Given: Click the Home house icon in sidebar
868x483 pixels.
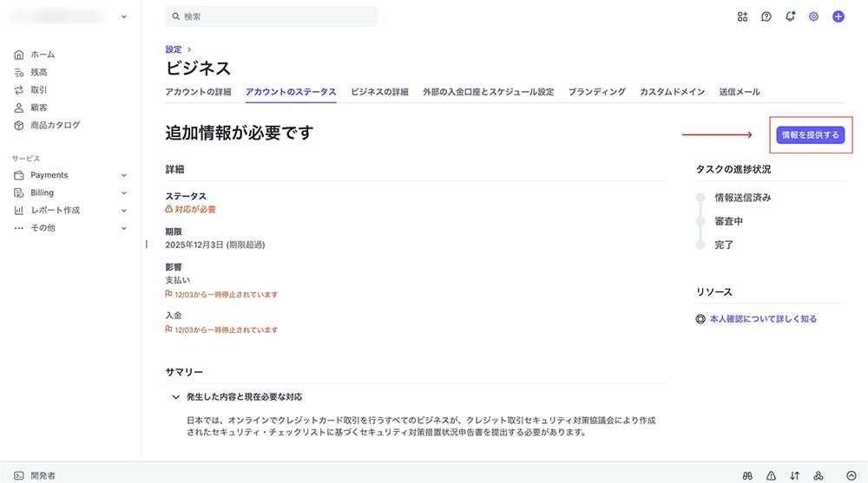Looking at the screenshot, I should click(19, 55).
